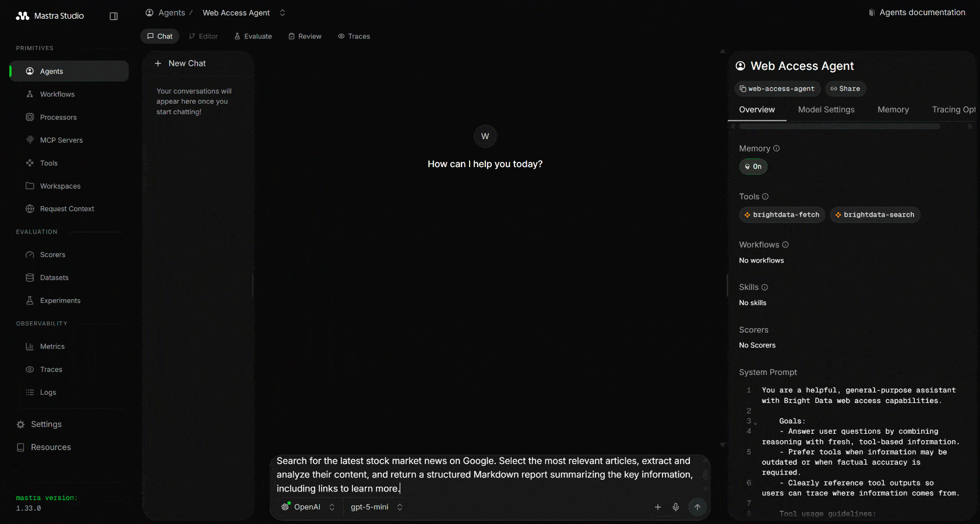Image resolution: width=980 pixels, height=524 pixels.
Task: Start a New Chat
Action: [181, 63]
